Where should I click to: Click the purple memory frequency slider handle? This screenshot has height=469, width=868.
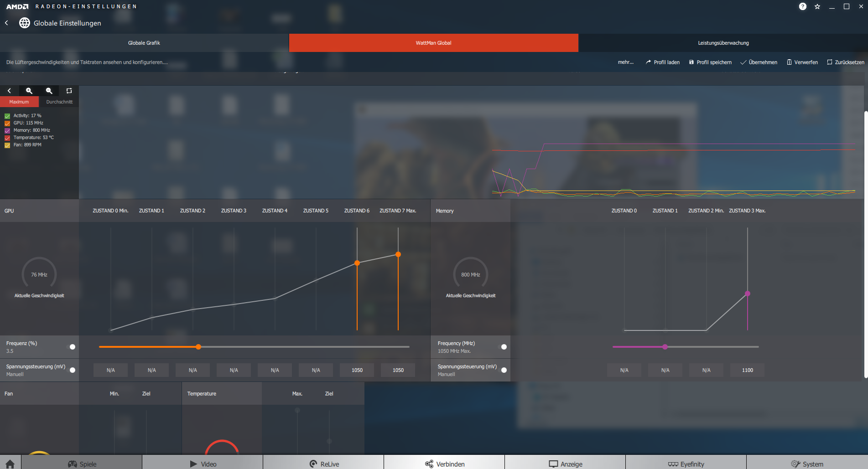(665, 347)
